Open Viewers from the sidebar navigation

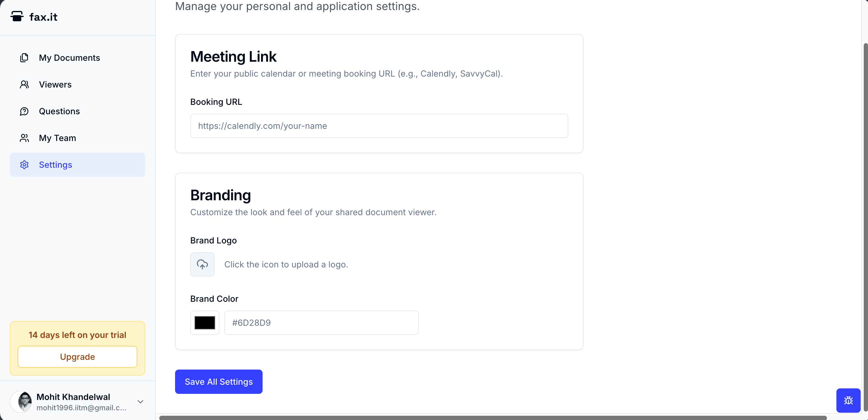55,84
